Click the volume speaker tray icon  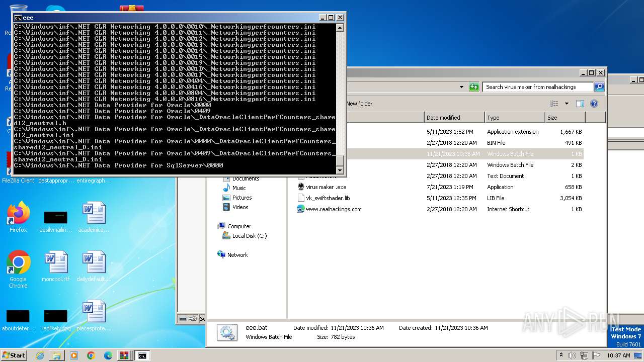[x=572, y=355]
